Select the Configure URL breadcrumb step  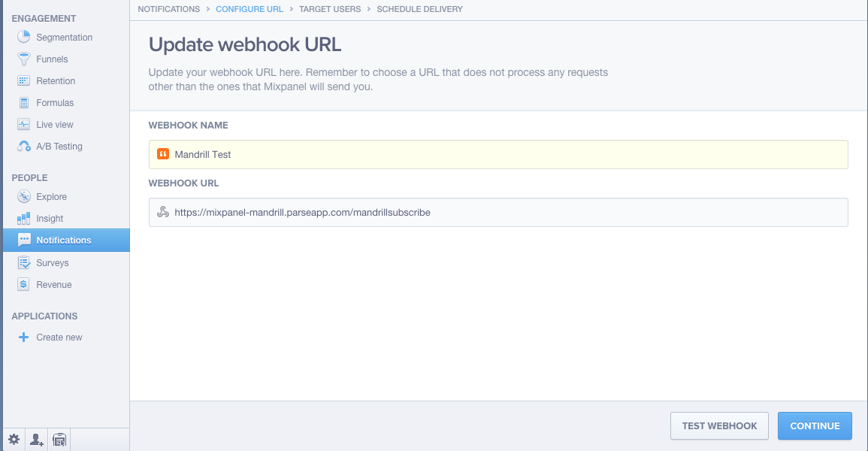click(249, 9)
